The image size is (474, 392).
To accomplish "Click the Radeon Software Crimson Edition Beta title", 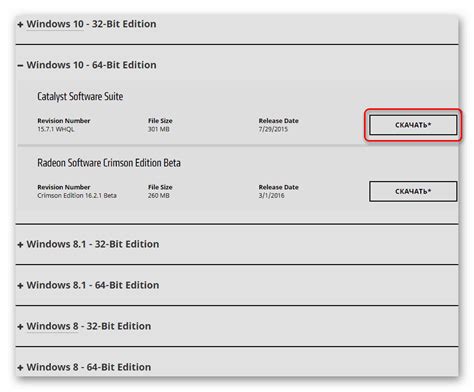I will [109, 163].
